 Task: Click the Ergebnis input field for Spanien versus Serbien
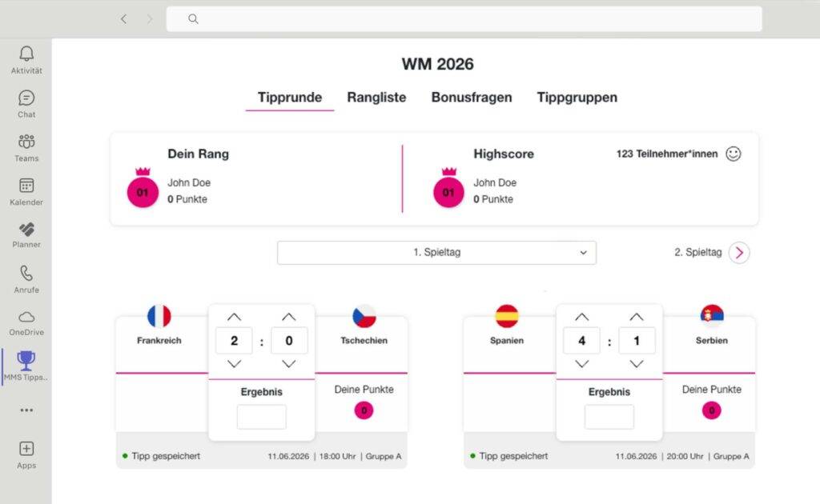[x=609, y=416]
